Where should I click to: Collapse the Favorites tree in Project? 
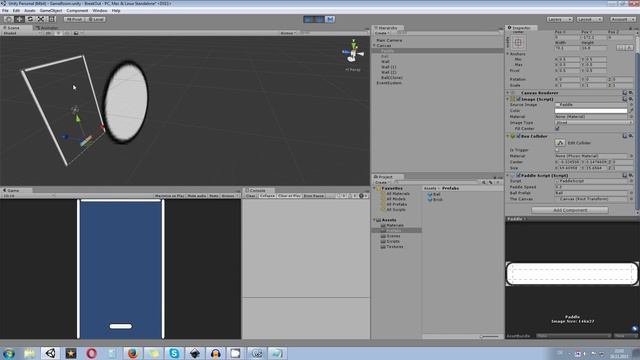click(x=374, y=189)
